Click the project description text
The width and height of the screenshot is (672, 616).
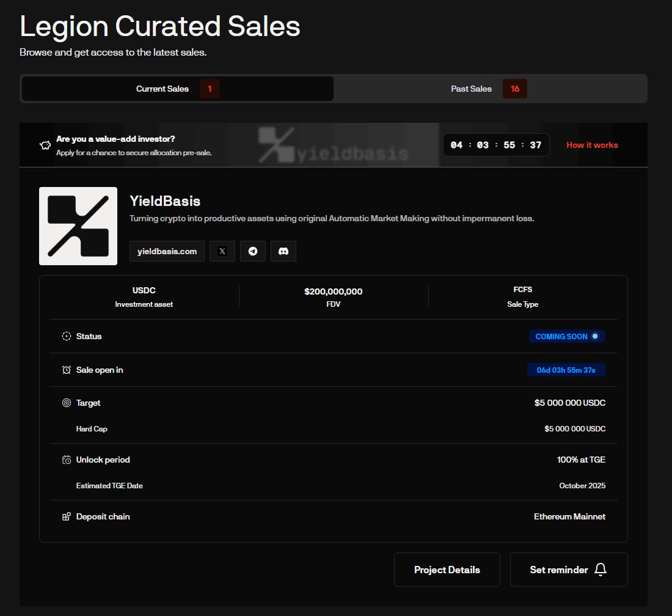pyautogui.click(x=332, y=219)
